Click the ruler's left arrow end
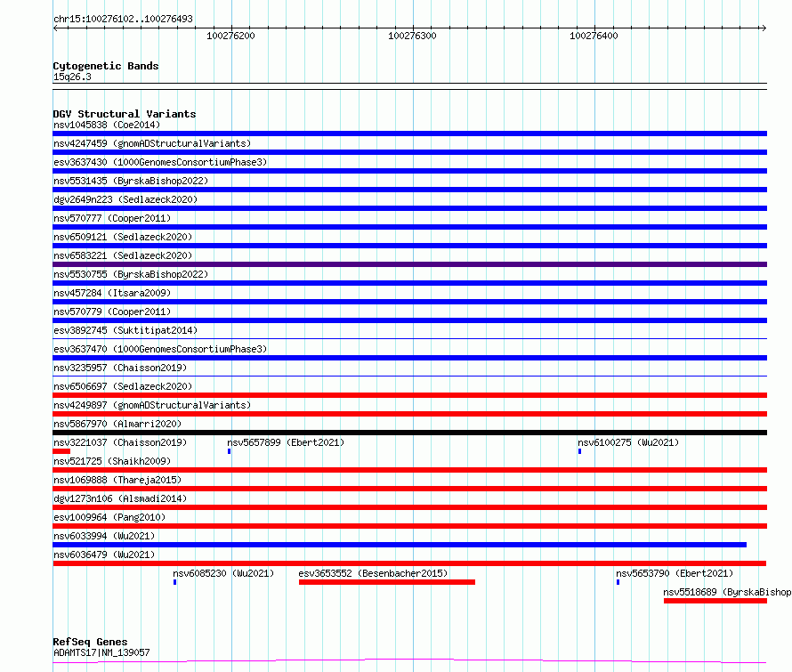Image resolution: width=792 pixels, height=672 pixels. coord(55,28)
